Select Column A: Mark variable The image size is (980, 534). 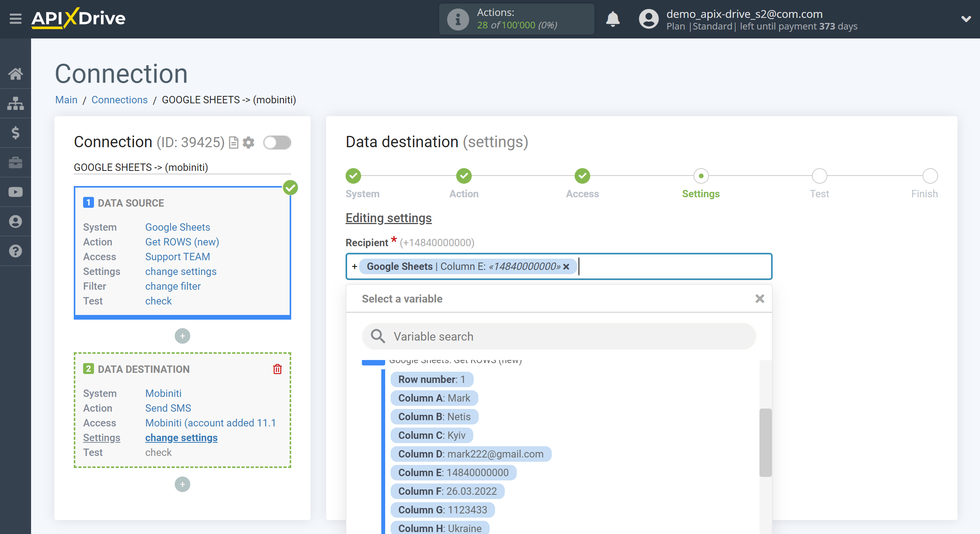coord(434,398)
